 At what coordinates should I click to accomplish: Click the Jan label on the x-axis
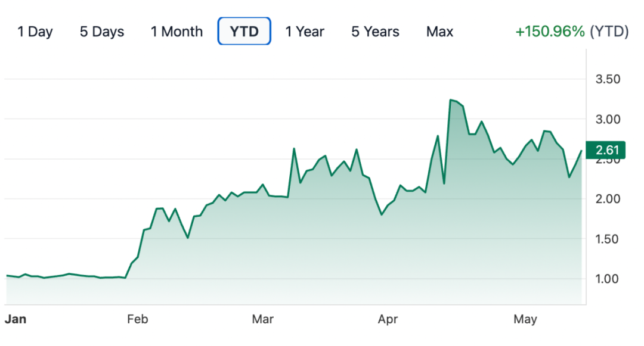pyautogui.click(x=16, y=319)
